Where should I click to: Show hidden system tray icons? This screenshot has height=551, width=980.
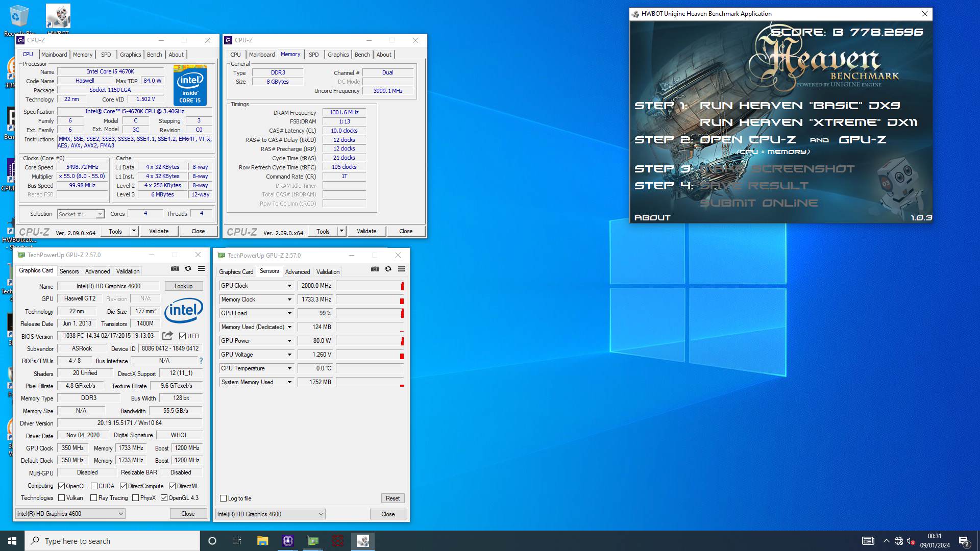click(x=886, y=541)
